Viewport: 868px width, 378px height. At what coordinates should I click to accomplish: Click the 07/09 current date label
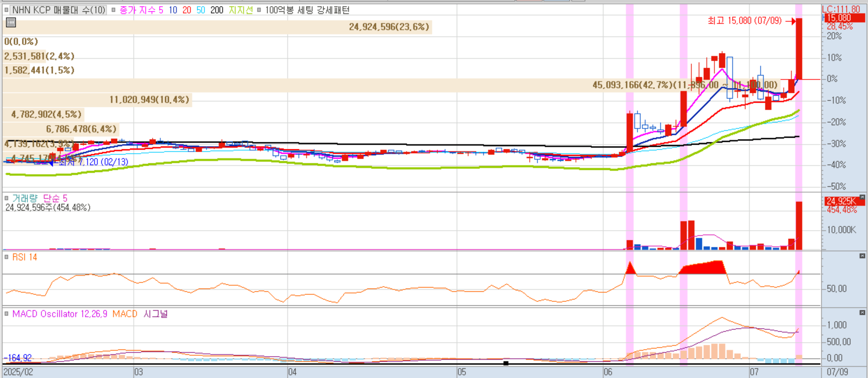[838, 372]
